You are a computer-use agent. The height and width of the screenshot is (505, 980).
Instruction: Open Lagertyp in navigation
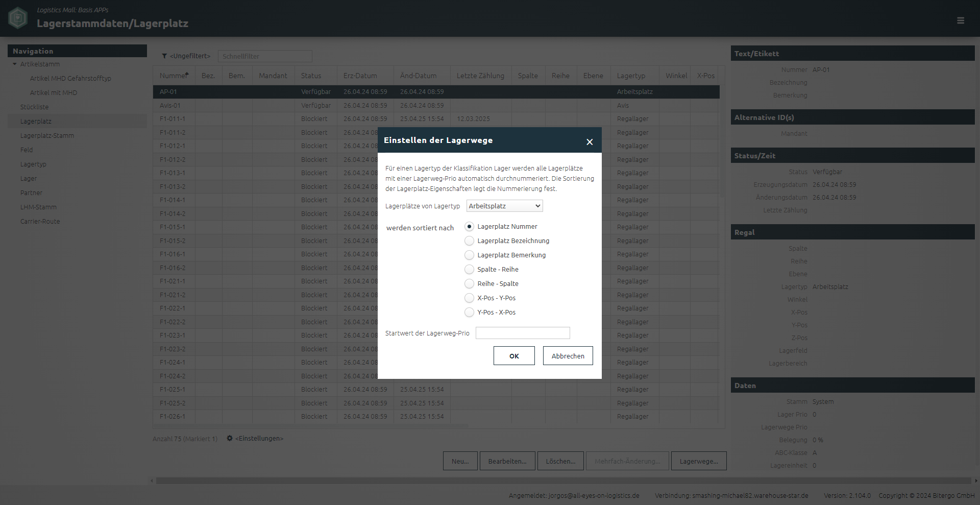tap(33, 164)
